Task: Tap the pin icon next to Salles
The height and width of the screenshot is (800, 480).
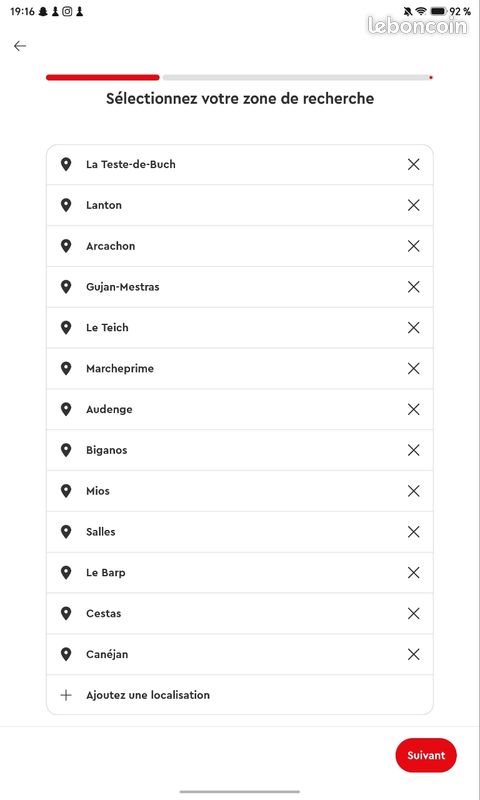Action: pyautogui.click(x=66, y=532)
